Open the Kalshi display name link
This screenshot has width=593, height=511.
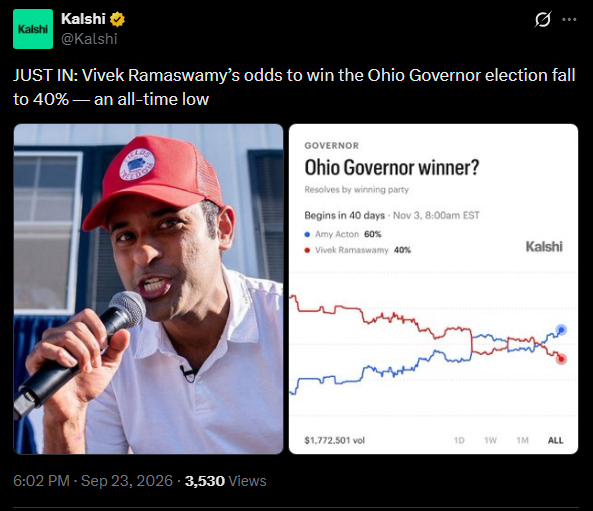(x=83, y=19)
